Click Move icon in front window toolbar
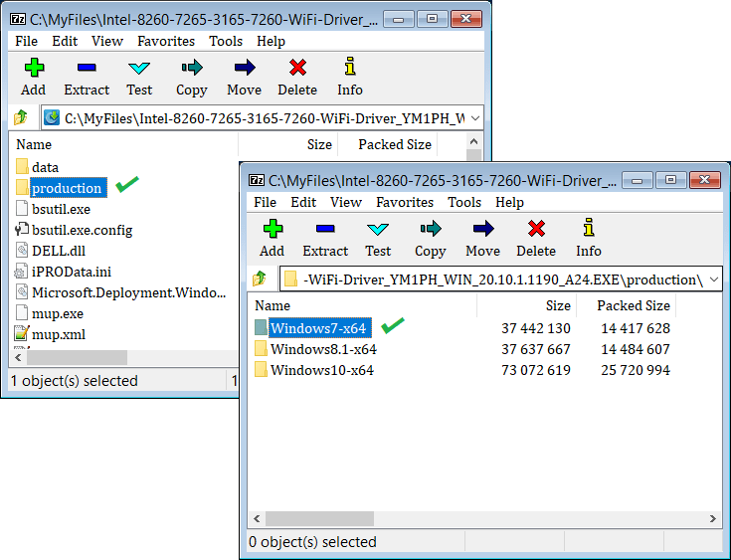The image size is (731, 560). click(x=483, y=229)
